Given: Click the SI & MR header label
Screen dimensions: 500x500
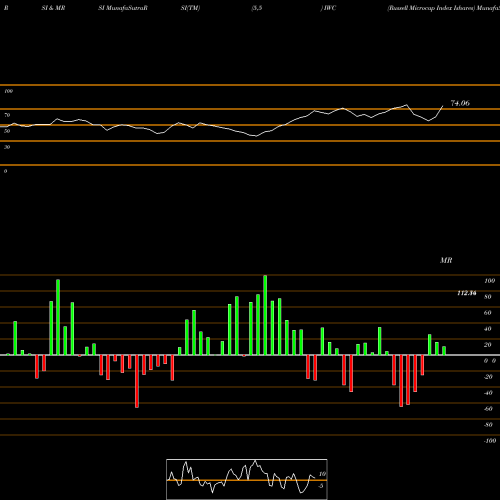Looking at the screenshot, I should pyautogui.click(x=53, y=8).
